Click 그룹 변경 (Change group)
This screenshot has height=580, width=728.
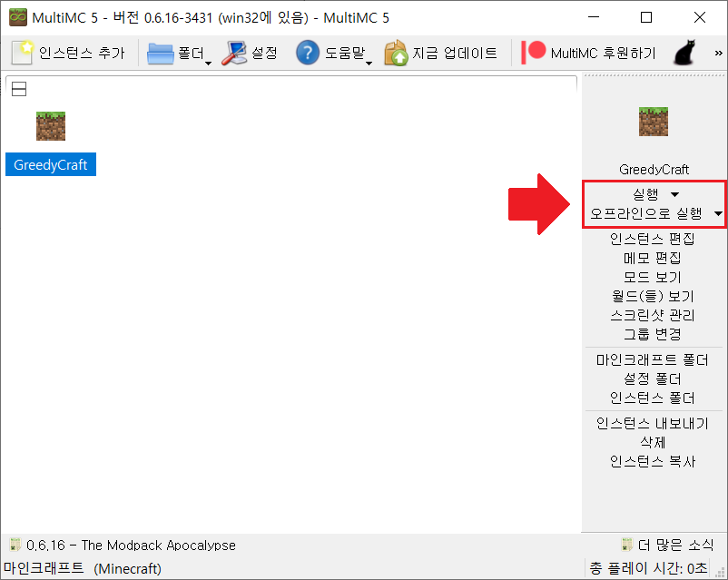coord(653,334)
